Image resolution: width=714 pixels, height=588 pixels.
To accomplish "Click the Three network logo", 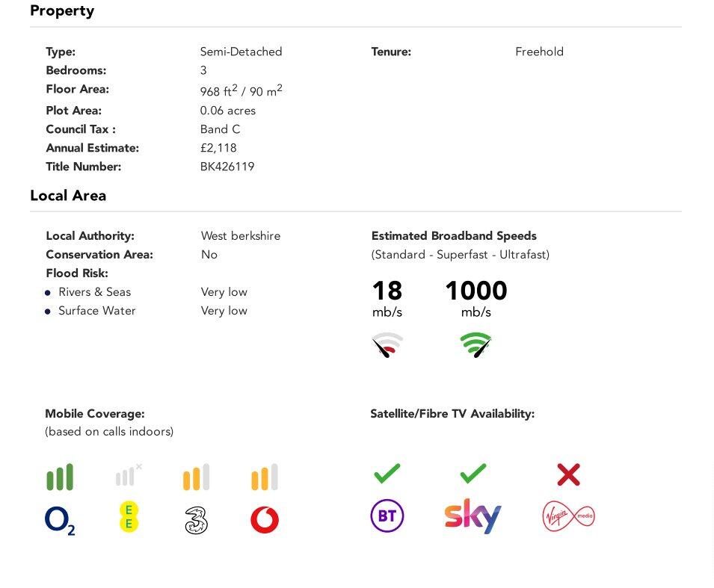I will (197, 520).
